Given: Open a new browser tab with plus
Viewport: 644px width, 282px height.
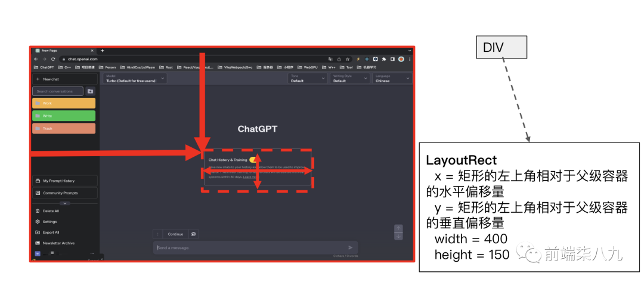Looking at the screenshot, I should (x=103, y=51).
